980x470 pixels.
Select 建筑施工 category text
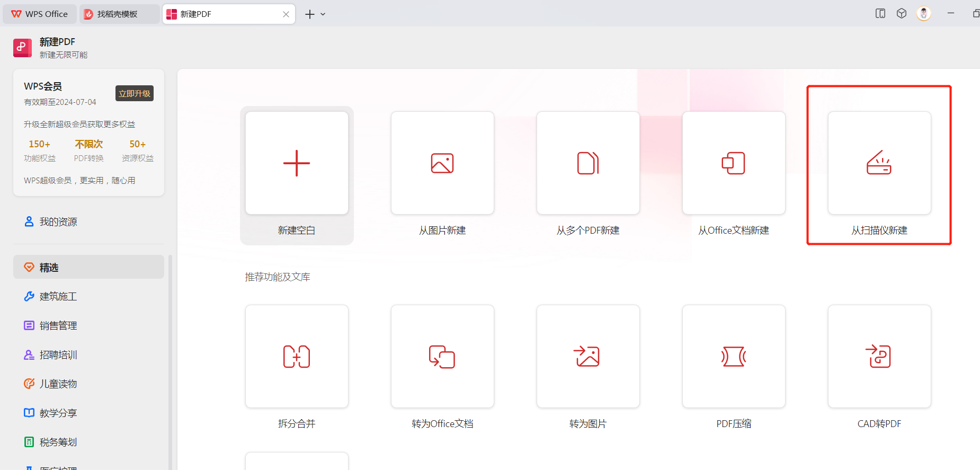point(58,297)
